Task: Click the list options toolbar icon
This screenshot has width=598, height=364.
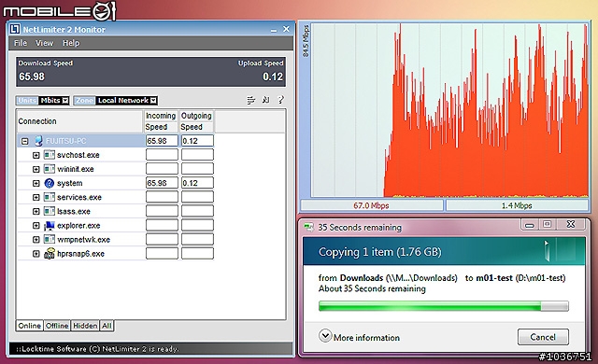Action: click(251, 100)
